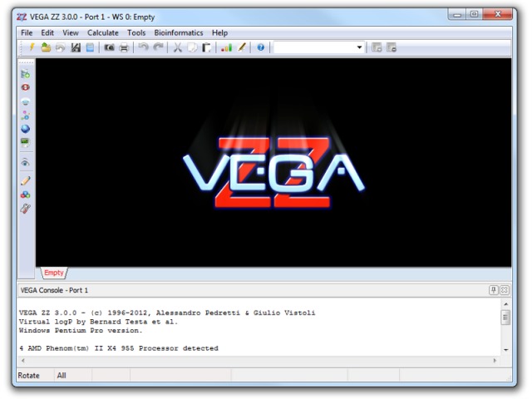Screen dimensions: 532x399
Task: Click the console line mentioning AMD Phenom processor
Action: click(x=119, y=348)
